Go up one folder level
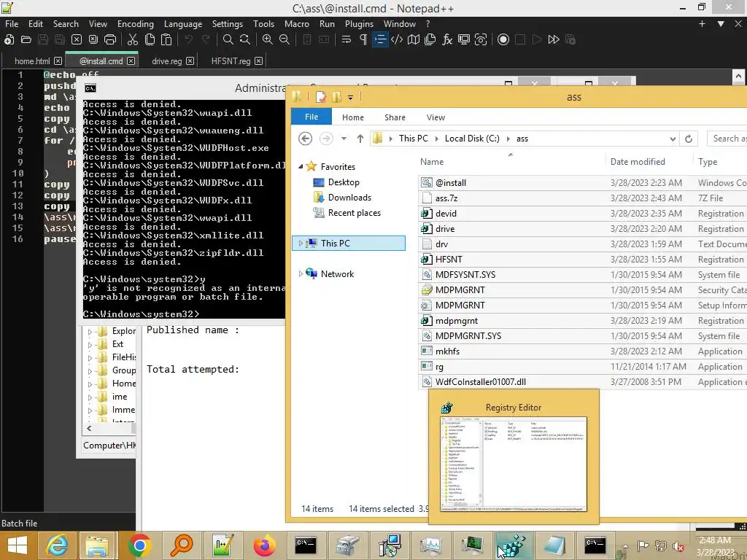The image size is (747, 560). click(360, 139)
